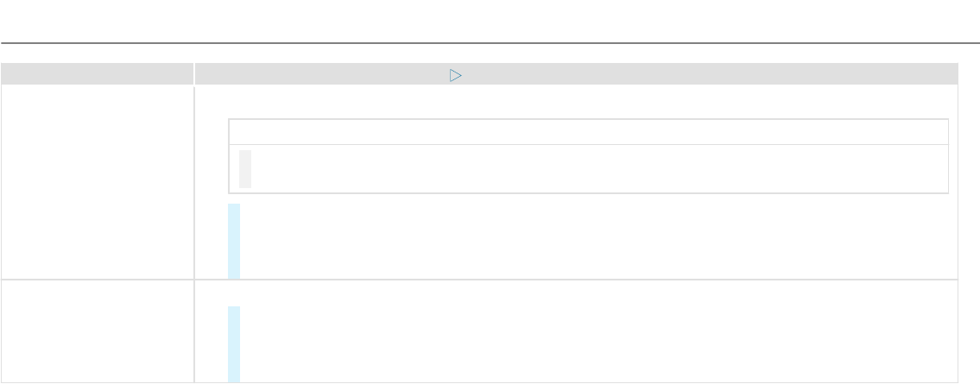Select the wide right column header
The width and height of the screenshot is (980, 384).
tap(691, 75)
